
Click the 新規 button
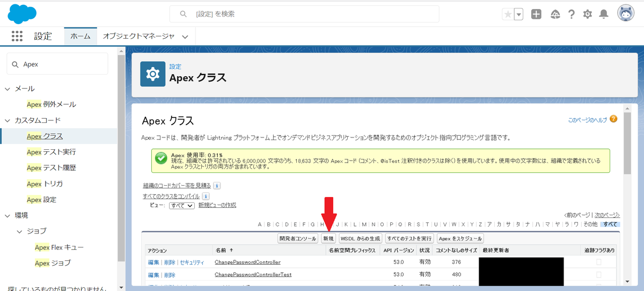coord(328,238)
